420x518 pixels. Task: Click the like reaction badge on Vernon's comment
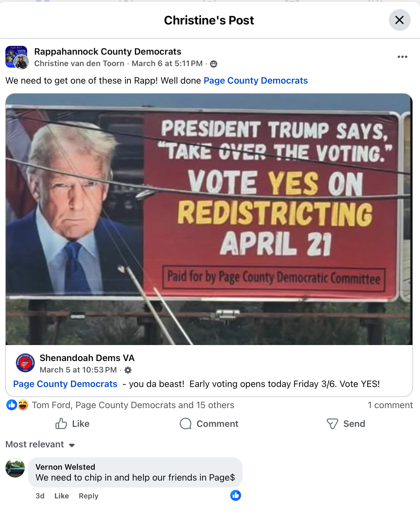(236, 495)
